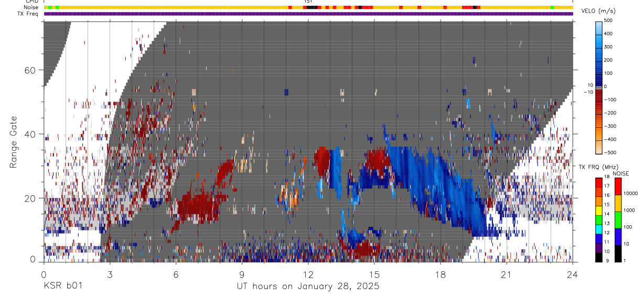Select the -100 tick on velocity scale

(x=611, y=100)
